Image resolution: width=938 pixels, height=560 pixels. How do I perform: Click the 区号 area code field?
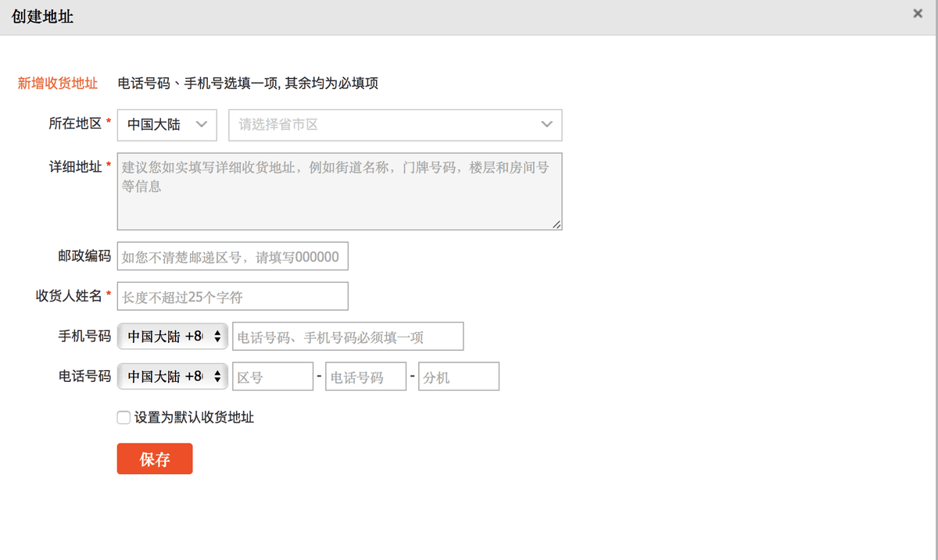pyautogui.click(x=272, y=376)
